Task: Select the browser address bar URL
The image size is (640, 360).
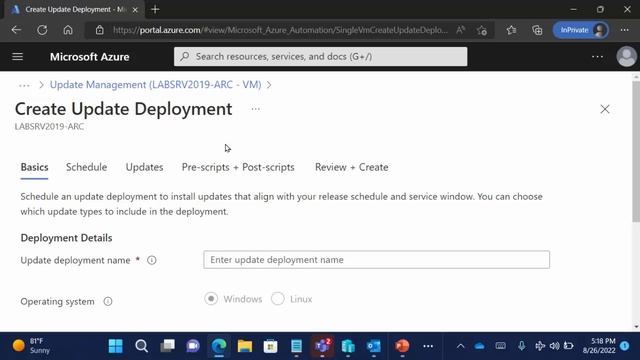Action: coord(280,30)
